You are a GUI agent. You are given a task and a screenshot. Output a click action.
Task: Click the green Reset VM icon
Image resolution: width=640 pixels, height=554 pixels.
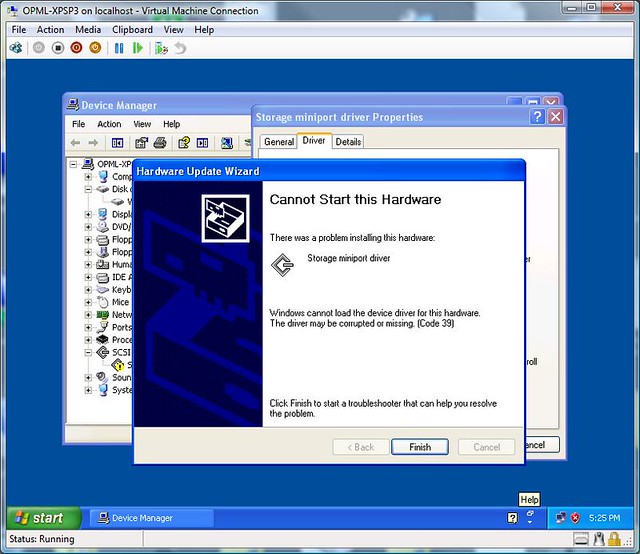(x=137, y=47)
